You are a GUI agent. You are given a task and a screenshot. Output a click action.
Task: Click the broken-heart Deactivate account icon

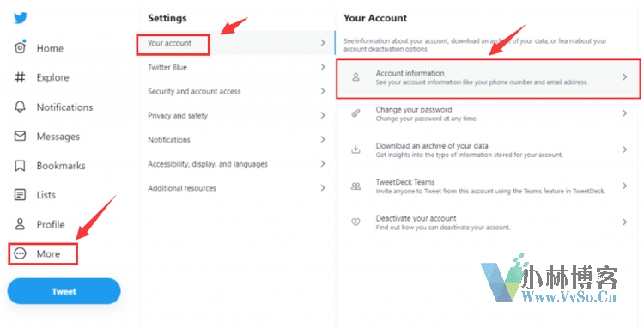coord(355,222)
